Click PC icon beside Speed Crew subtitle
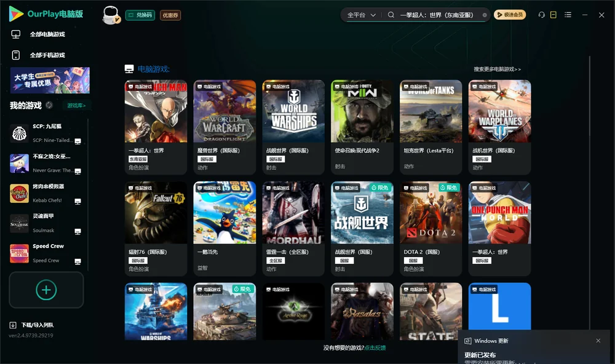Viewport: 615px width, 364px height. click(x=77, y=262)
